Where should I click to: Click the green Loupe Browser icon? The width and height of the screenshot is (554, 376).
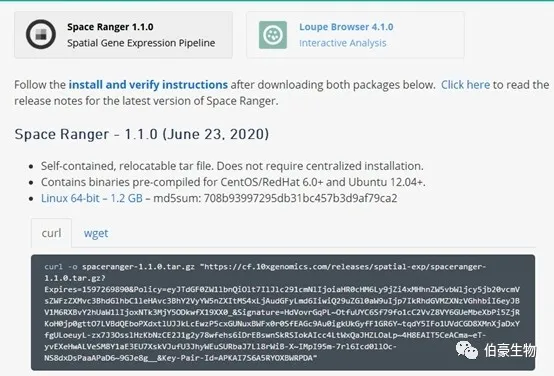[273, 35]
